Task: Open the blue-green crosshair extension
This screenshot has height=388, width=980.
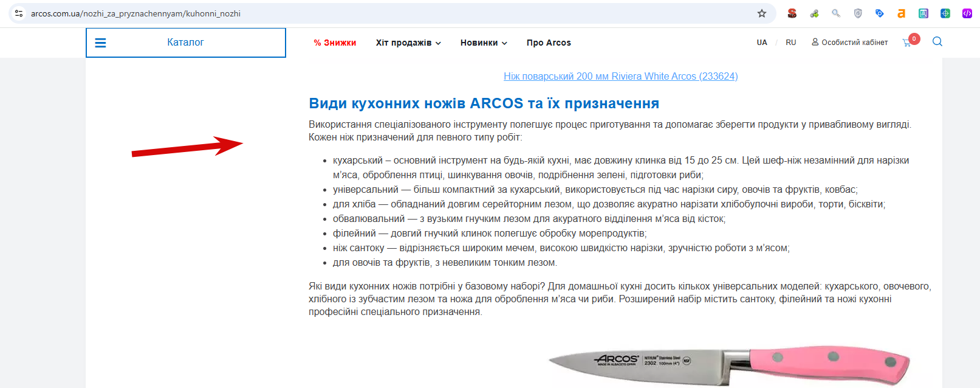Action: pyautogui.click(x=945, y=13)
